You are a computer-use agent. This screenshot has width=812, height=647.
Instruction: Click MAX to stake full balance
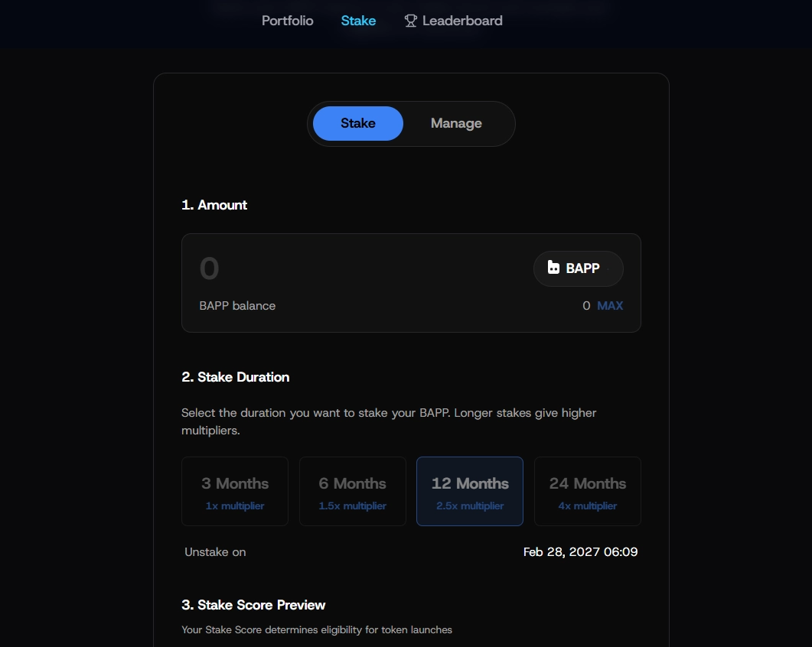tap(610, 305)
